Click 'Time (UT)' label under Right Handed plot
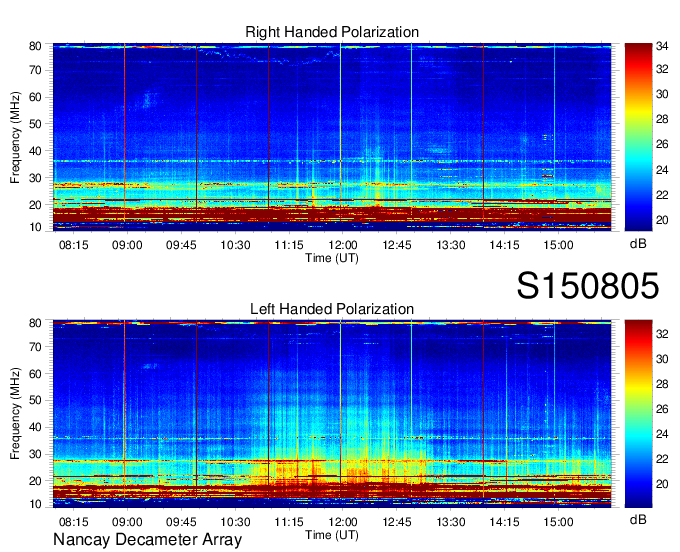Screen dimensions: 680x552 pos(332,258)
